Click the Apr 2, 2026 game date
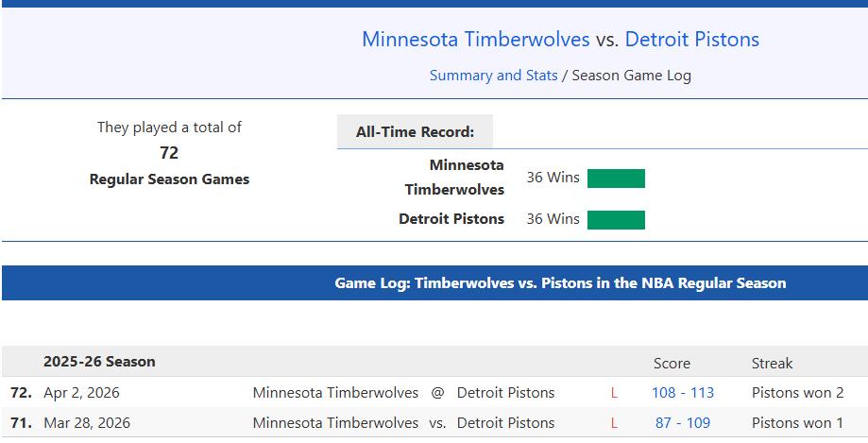Viewport: 868px width, 443px height. click(x=82, y=393)
